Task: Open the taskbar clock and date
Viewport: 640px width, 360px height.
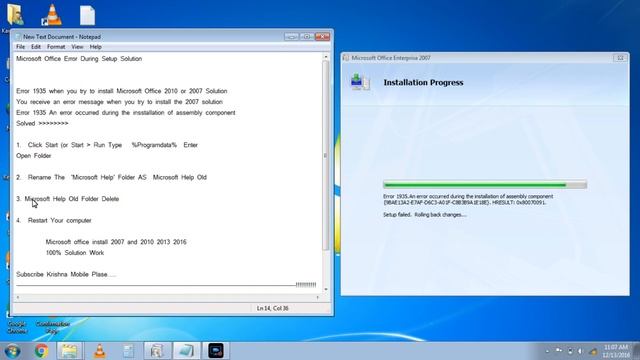Action: (616, 351)
